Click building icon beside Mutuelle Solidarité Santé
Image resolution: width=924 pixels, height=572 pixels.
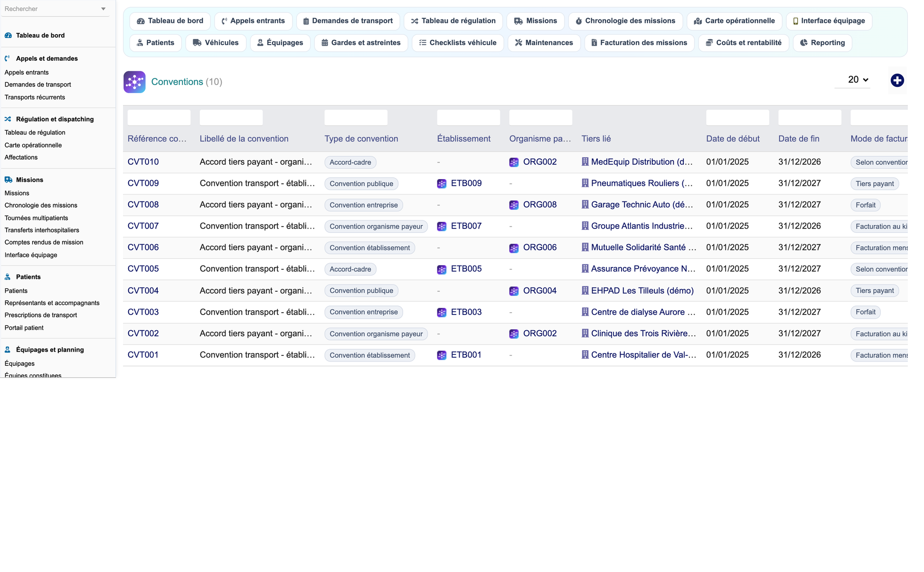pos(585,247)
